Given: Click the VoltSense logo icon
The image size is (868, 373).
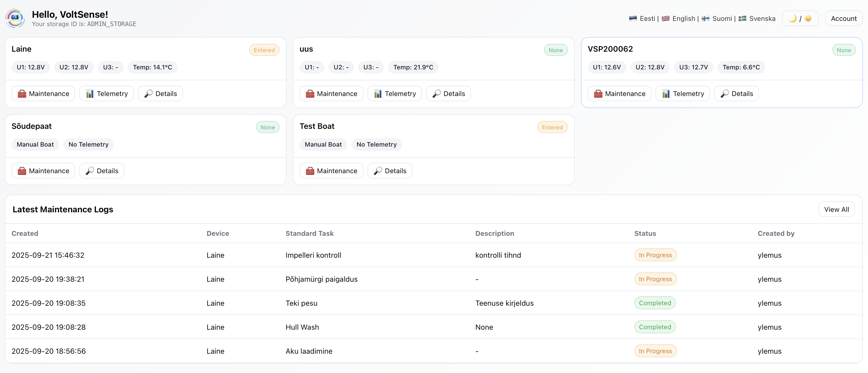Looking at the screenshot, I should (15, 18).
